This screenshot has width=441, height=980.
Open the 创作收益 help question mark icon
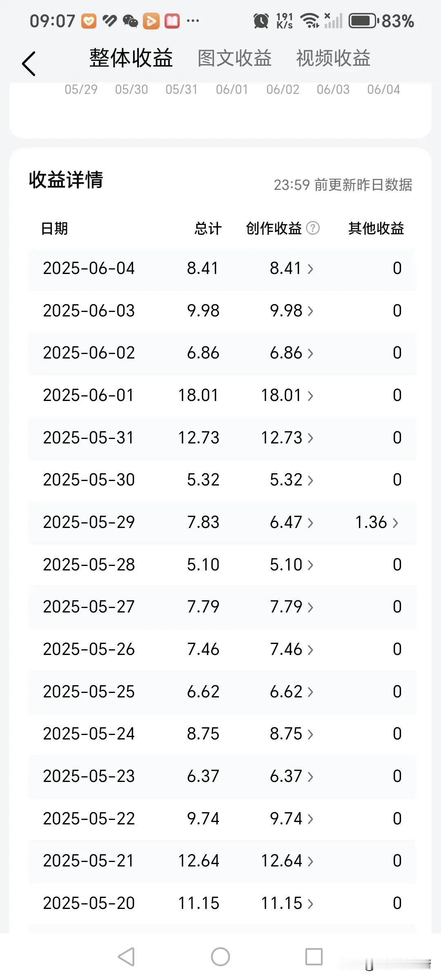point(313,228)
